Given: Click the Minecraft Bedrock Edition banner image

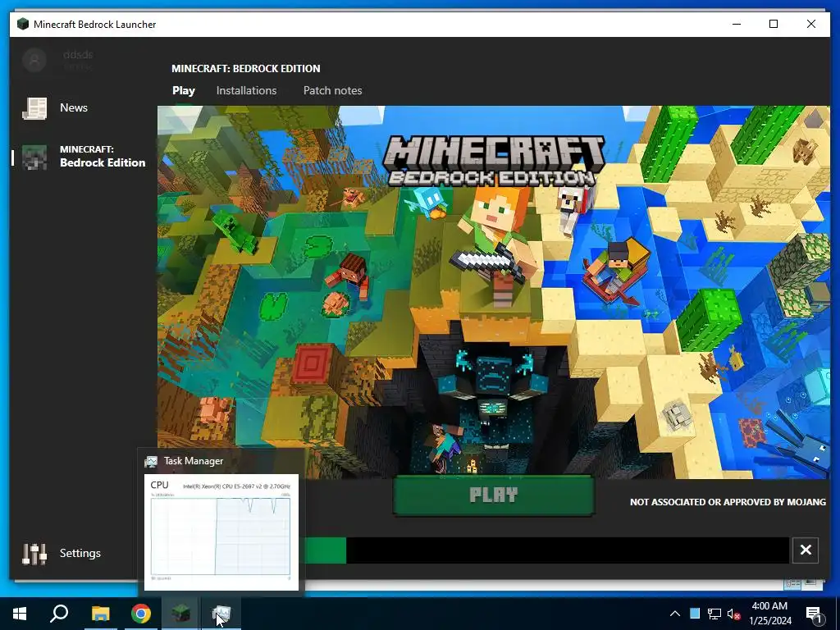Looking at the screenshot, I should point(493,292).
